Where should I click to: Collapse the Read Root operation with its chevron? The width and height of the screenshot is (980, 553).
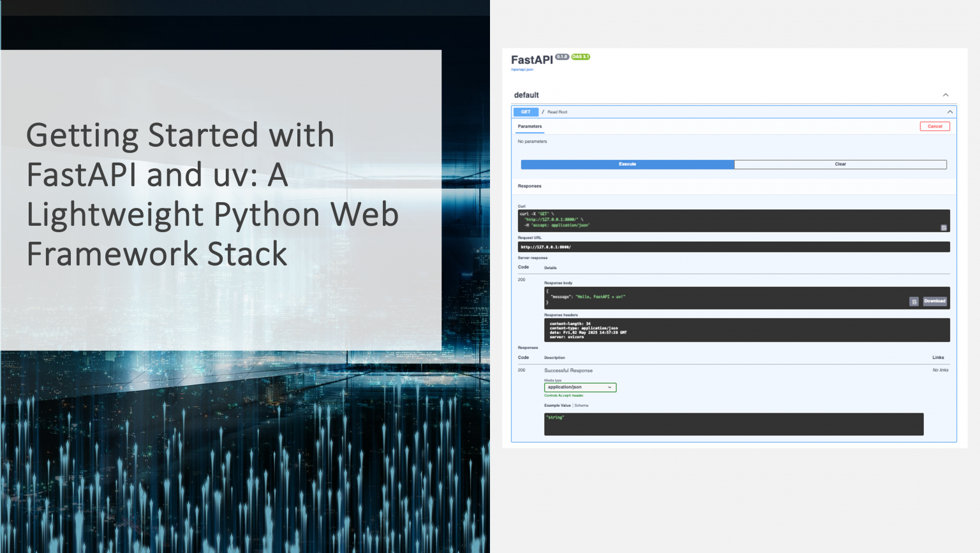949,112
